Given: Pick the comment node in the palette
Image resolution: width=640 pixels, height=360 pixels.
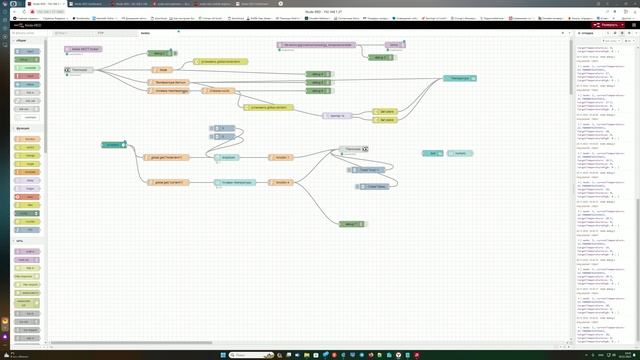Looking at the screenshot, I should (27, 117).
